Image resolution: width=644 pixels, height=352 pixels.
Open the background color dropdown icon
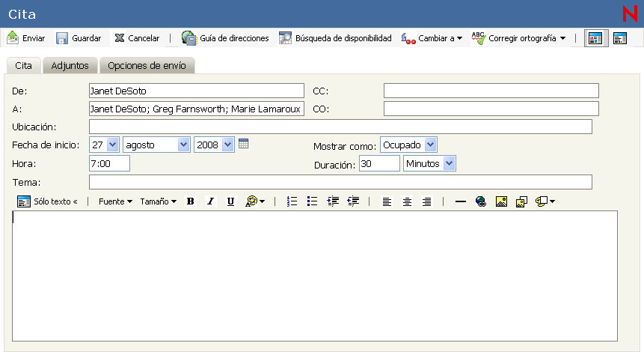pyautogui.click(x=545, y=201)
